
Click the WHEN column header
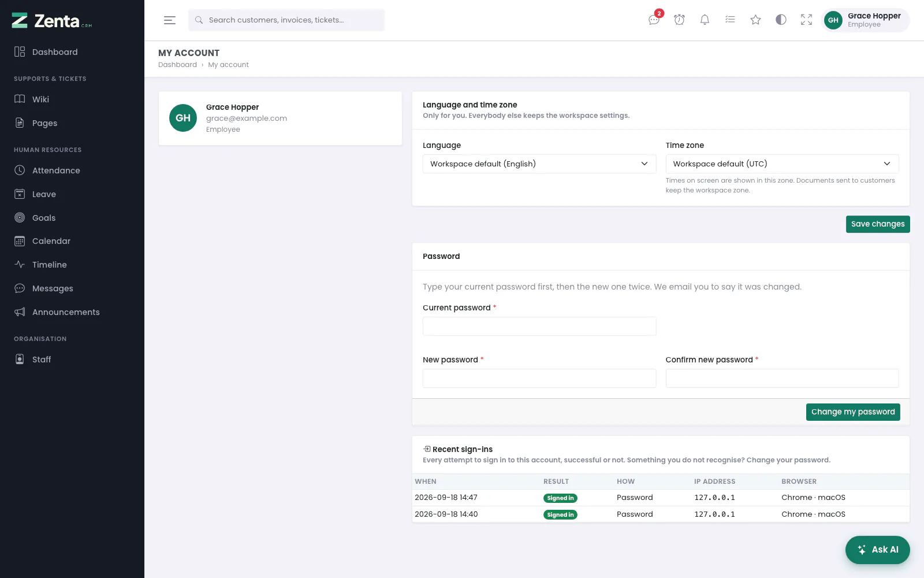coord(426,481)
